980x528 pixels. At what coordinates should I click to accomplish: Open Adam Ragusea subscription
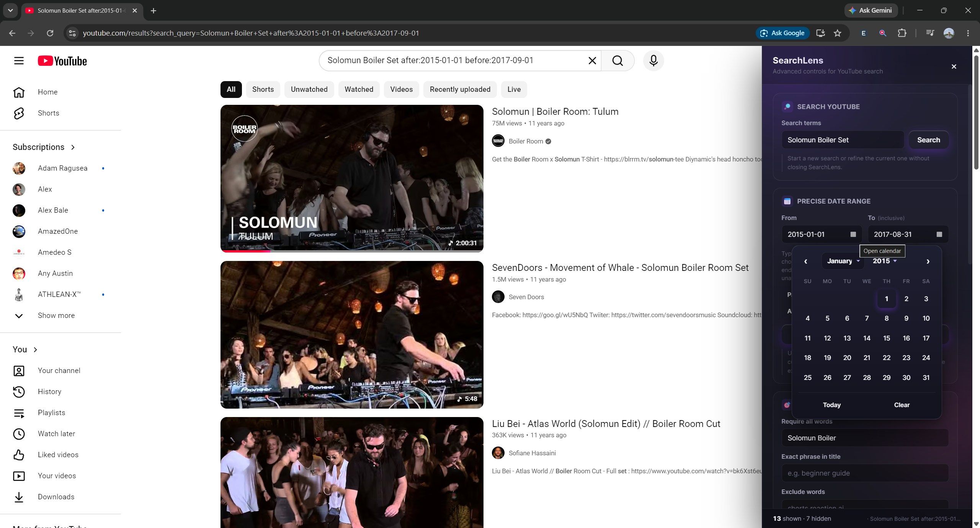(x=60, y=168)
